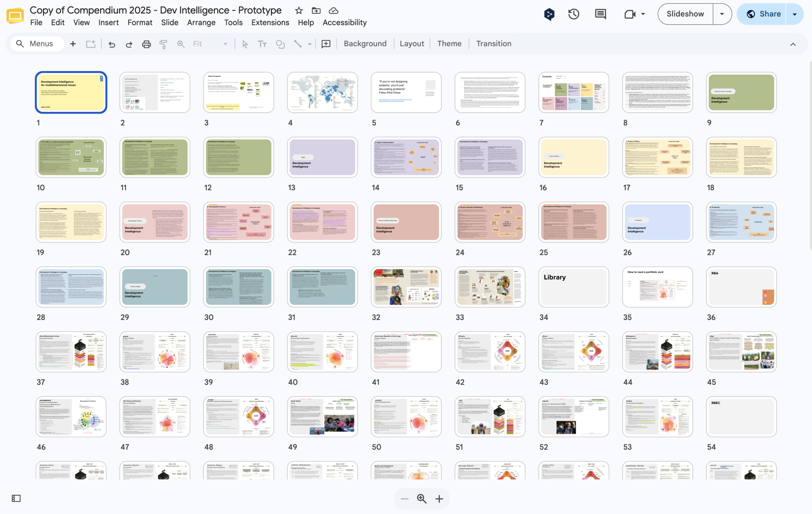Click the video camera meet icon

point(630,14)
